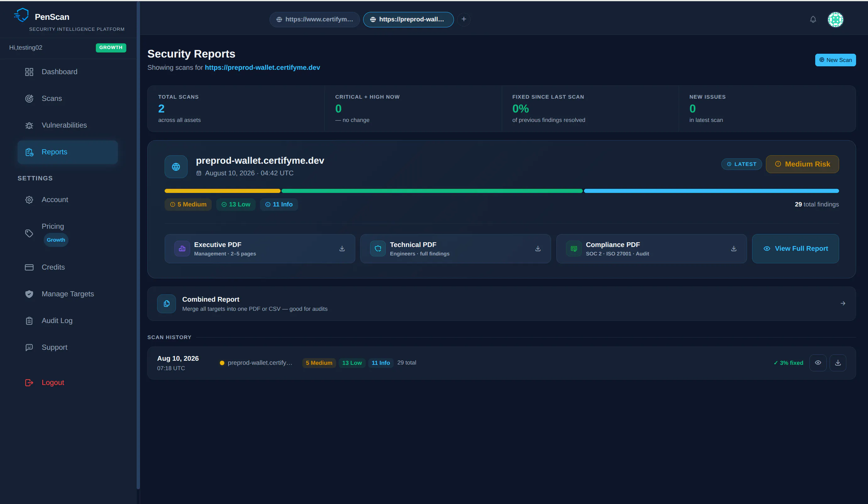Click the Account gear icon
This screenshot has width=868, height=504.
tap(29, 200)
